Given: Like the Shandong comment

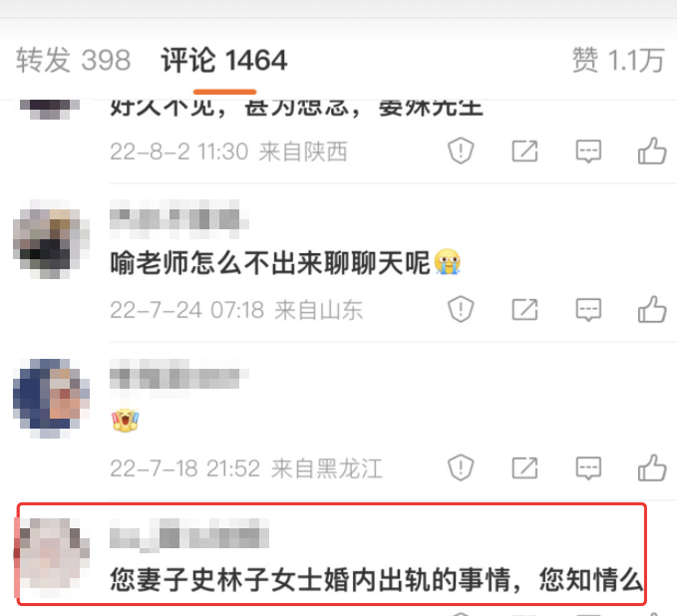Looking at the screenshot, I should (652, 309).
